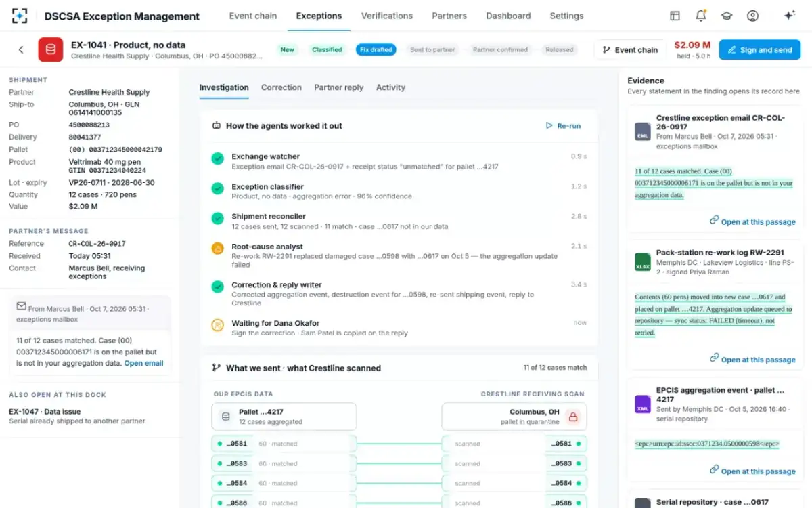The height and width of the screenshot is (508, 812).
Task: Click the red quarantine lock icon
Action: click(x=573, y=417)
